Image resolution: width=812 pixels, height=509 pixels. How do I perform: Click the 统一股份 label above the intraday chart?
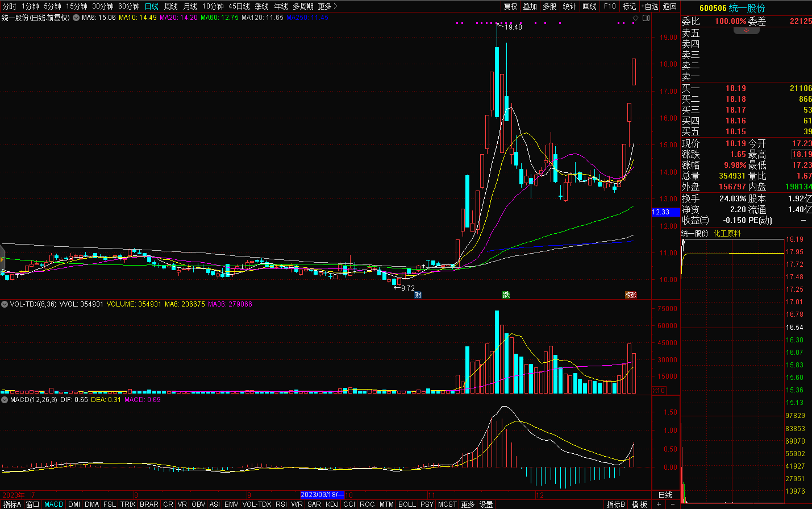[695, 233]
